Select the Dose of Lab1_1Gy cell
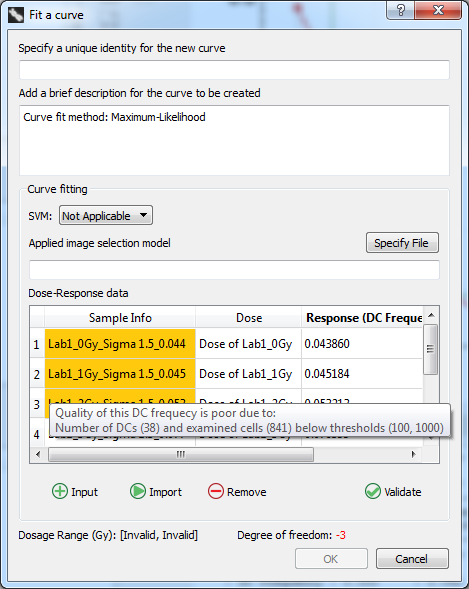This screenshot has width=469, height=589. [x=249, y=374]
